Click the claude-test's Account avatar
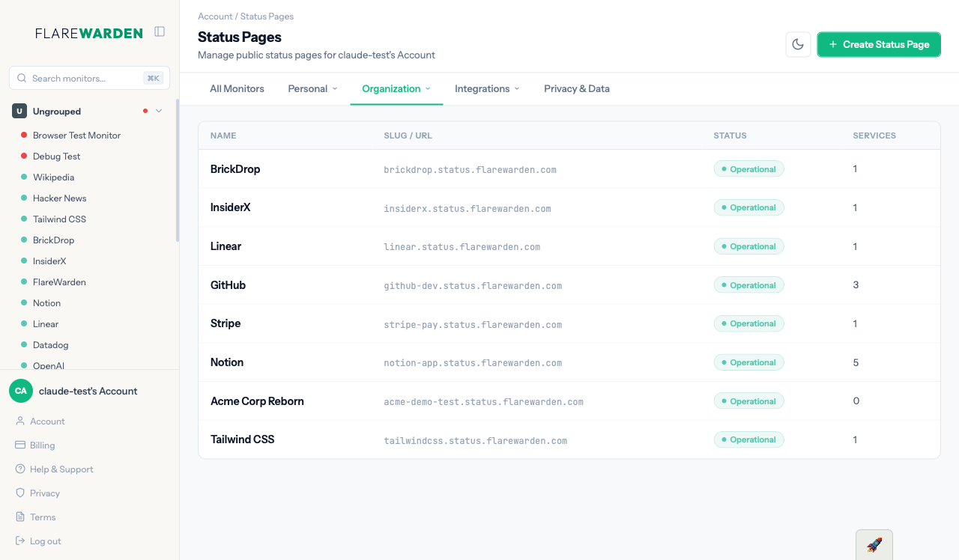 21,391
